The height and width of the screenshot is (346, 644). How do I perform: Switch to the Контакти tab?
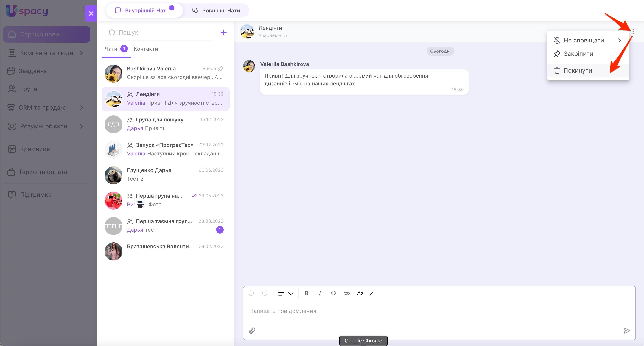(146, 49)
